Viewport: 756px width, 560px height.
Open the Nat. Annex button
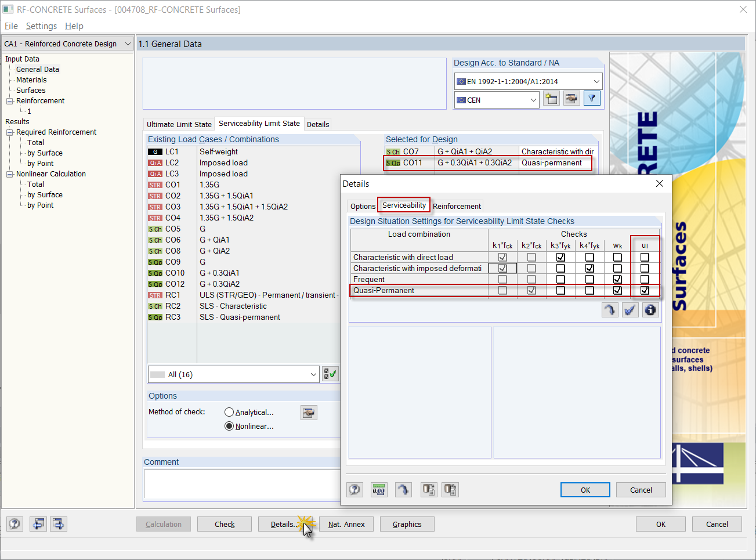[346, 524]
